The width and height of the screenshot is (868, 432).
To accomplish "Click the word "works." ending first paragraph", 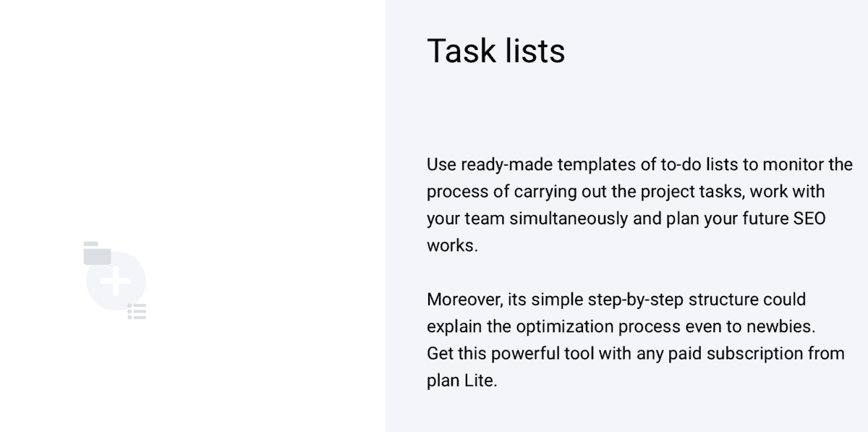I will (452, 245).
